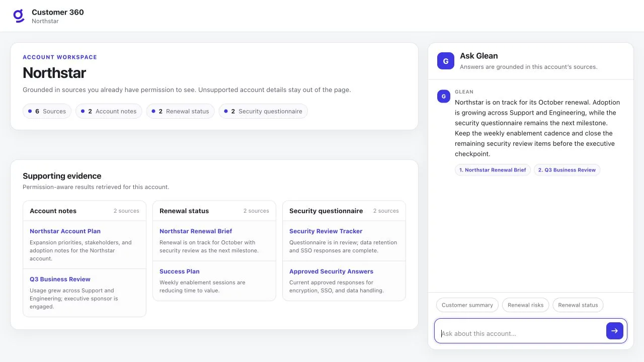The width and height of the screenshot is (644, 362).
Task: Click the Supporting evidence heading
Action: pyautogui.click(x=62, y=176)
